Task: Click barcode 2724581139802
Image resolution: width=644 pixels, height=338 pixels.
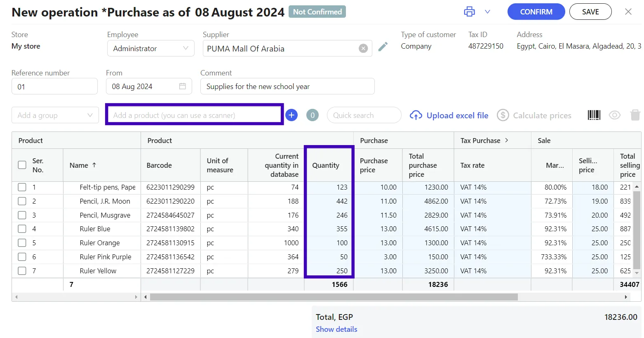Action: coord(170,229)
